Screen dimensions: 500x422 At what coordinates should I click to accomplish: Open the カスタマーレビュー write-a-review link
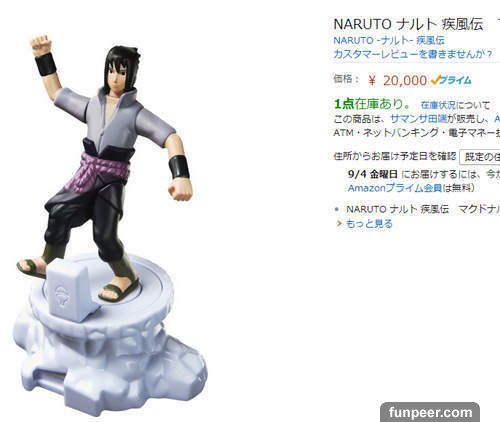click(413, 54)
